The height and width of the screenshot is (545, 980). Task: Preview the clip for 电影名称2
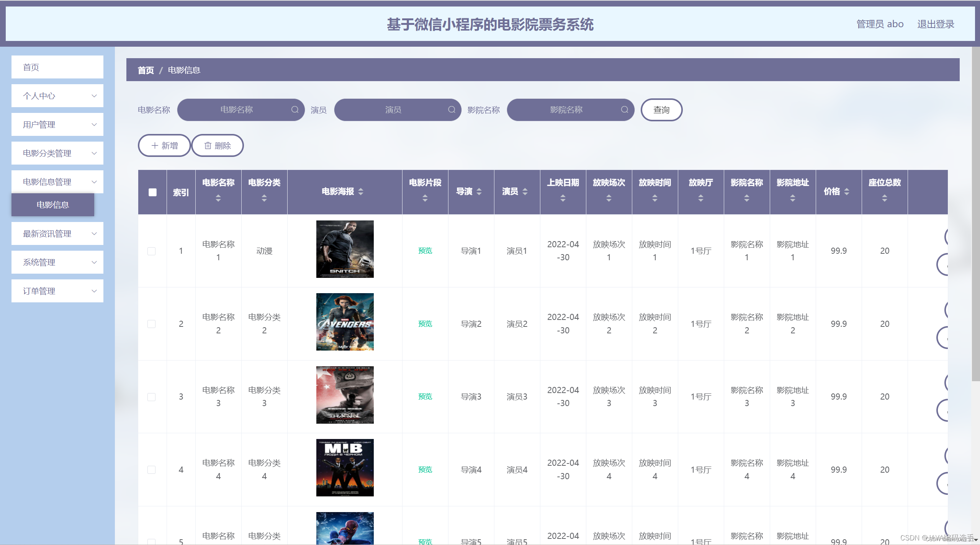[425, 324]
